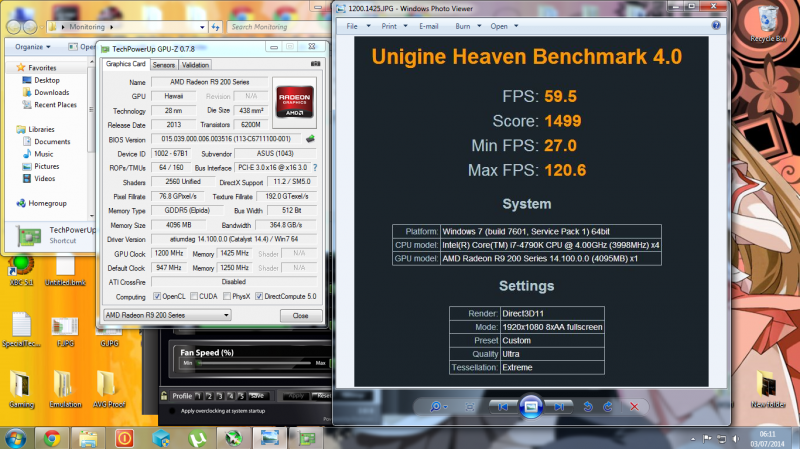Toggle the OpenCL checkbox

tap(157, 296)
